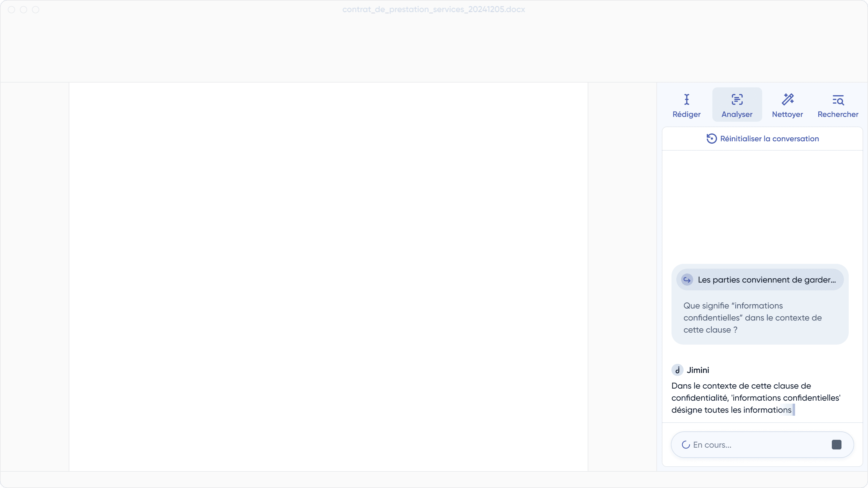Click Jimini's streaming response text
Image resolution: width=868 pixels, height=488 pixels.
pos(756,398)
